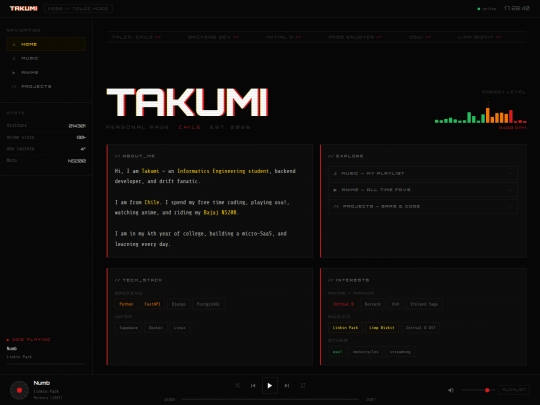The width and height of the screenshot is (540, 405).
Task: Click the play button in the player
Action: [270, 385]
